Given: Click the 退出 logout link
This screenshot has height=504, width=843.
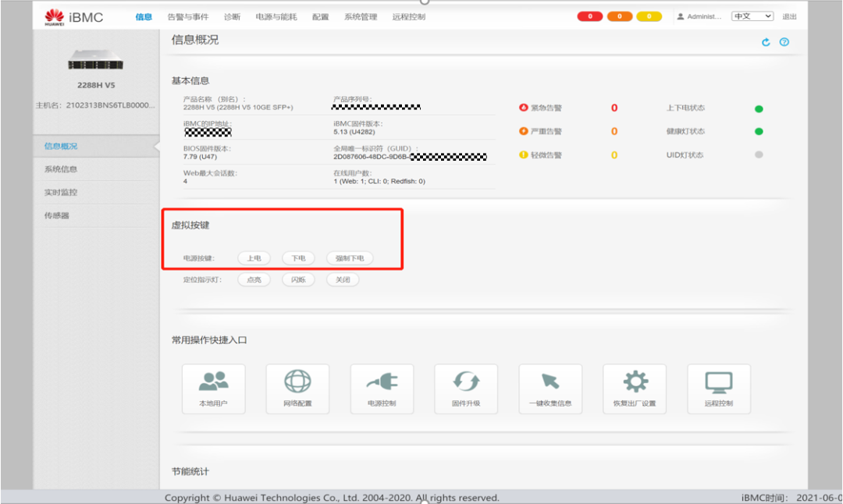Looking at the screenshot, I should (789, 16).
